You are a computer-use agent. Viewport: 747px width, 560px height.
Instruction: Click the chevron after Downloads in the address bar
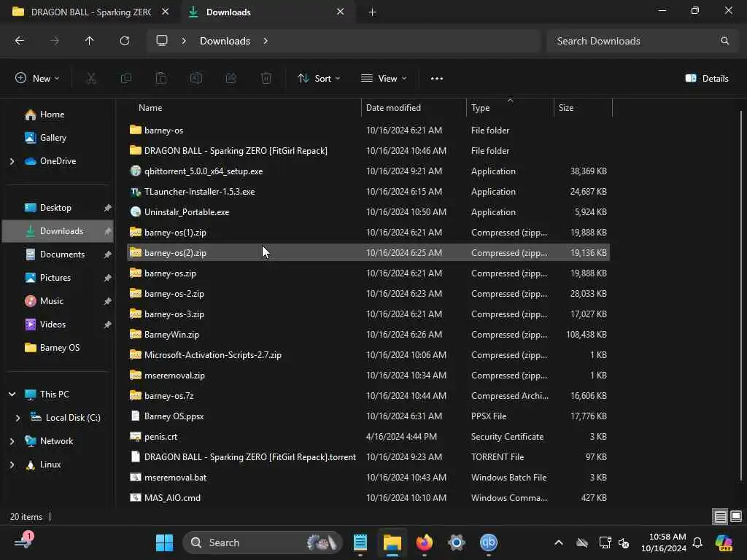(x=266, y=41)
